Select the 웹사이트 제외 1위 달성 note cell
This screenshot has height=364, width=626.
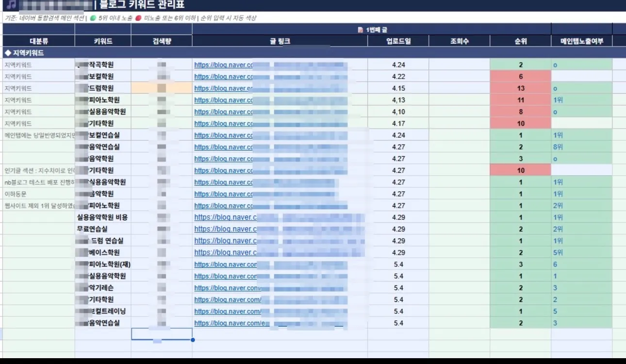[39, 205]
